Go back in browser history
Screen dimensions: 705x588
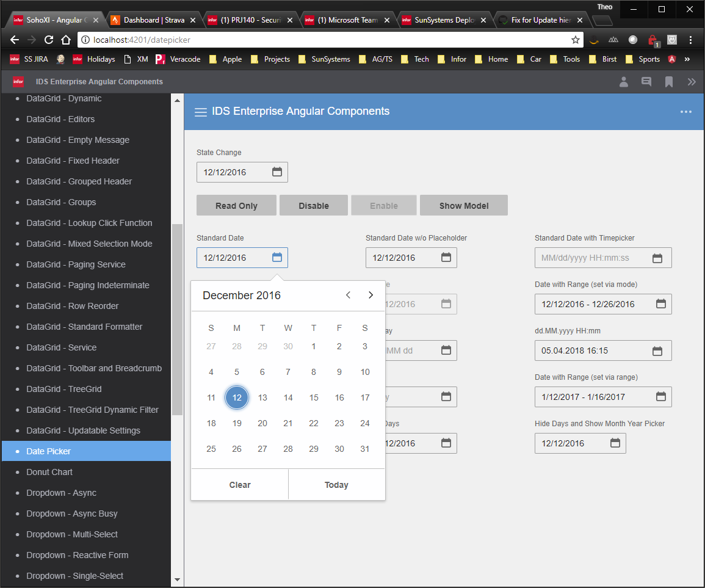click(15, 40)
